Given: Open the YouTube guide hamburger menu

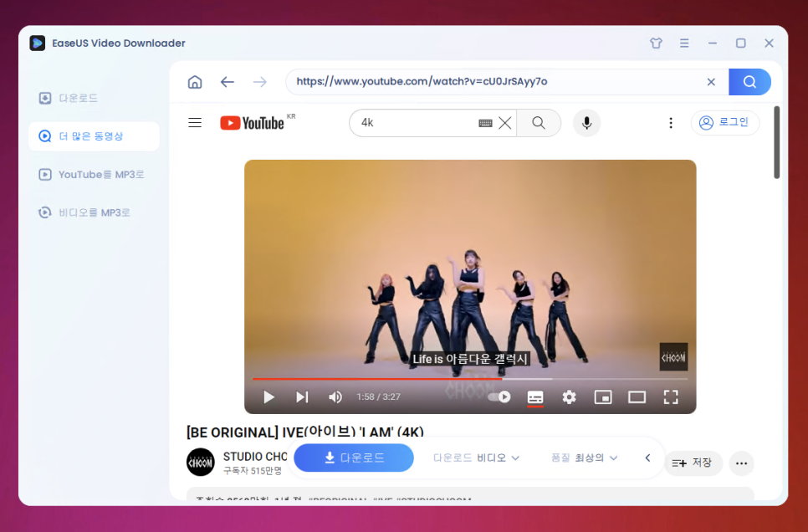Looking at the screenshot, I should pos(195,123).
